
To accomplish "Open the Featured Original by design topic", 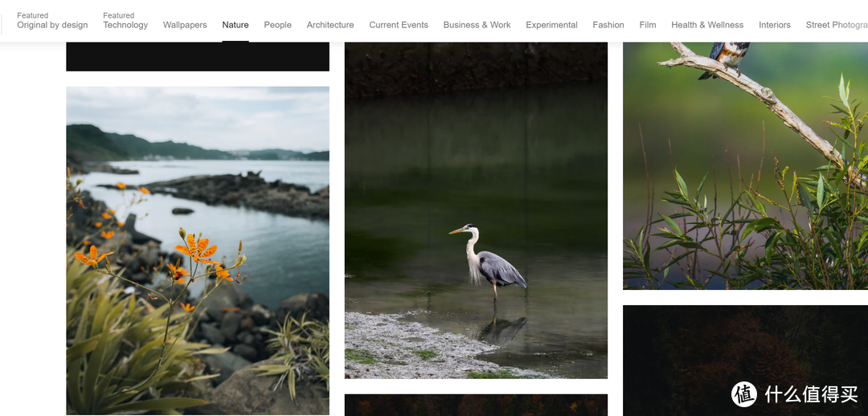I will 52,21.
